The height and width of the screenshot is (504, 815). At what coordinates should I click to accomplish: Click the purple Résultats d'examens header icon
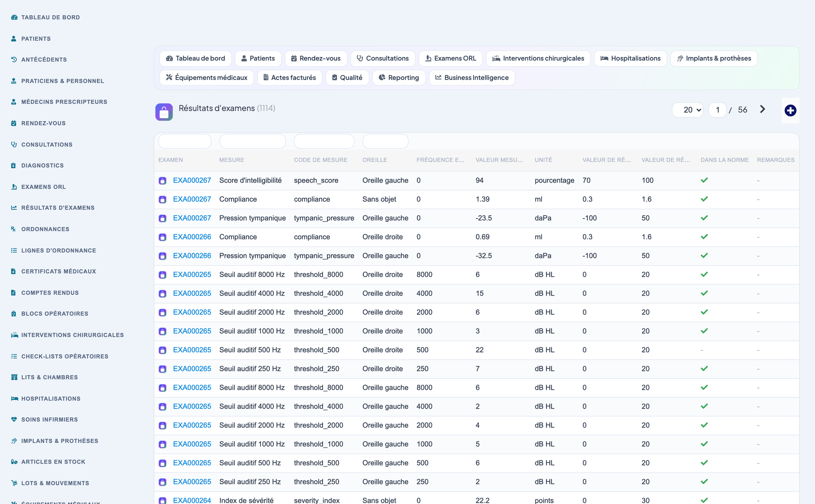[x=164, y=112]
